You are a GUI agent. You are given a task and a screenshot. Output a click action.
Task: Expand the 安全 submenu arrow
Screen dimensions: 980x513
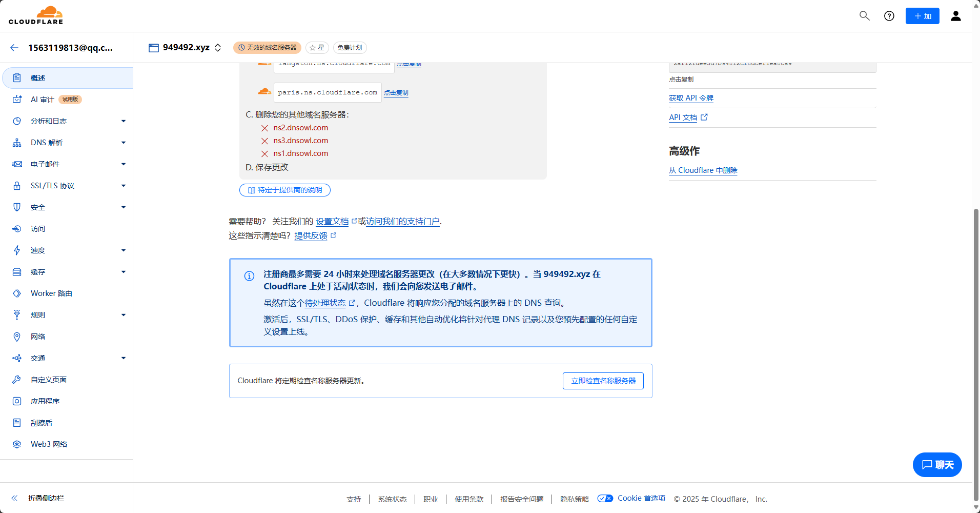pyautogui.click(x=124, y=207)
